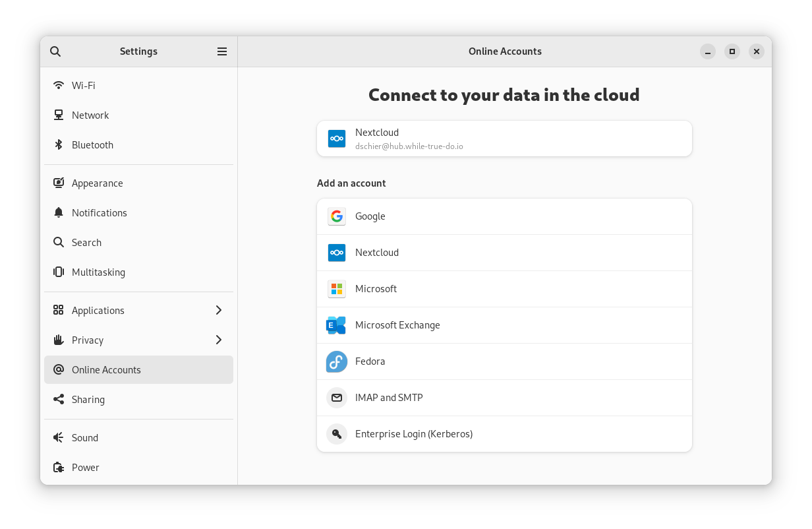Click the Wi-Fi signal icon in sidebar
The image size is (812, 529).
coord(59,85)
